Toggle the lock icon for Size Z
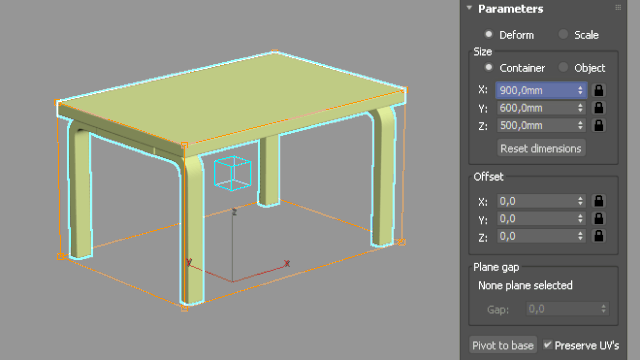 599,125
